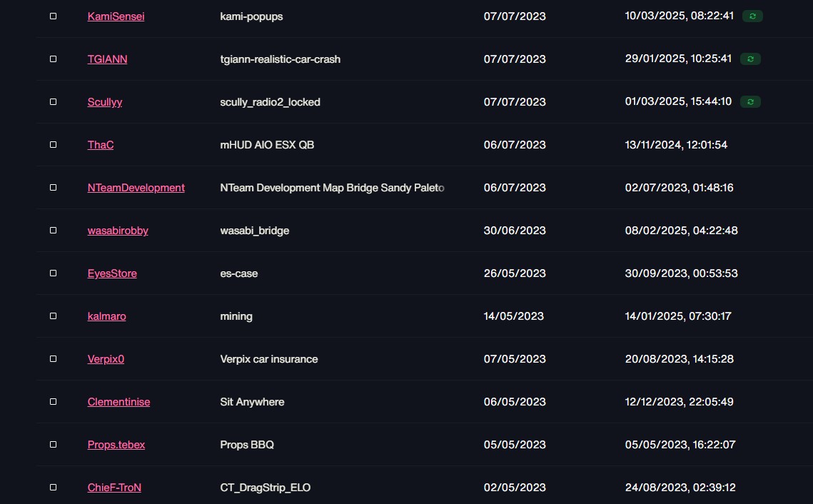Click the Props BBQ resource name
Viewport: 813px width, 504px height.
click(x=247, y=444)
